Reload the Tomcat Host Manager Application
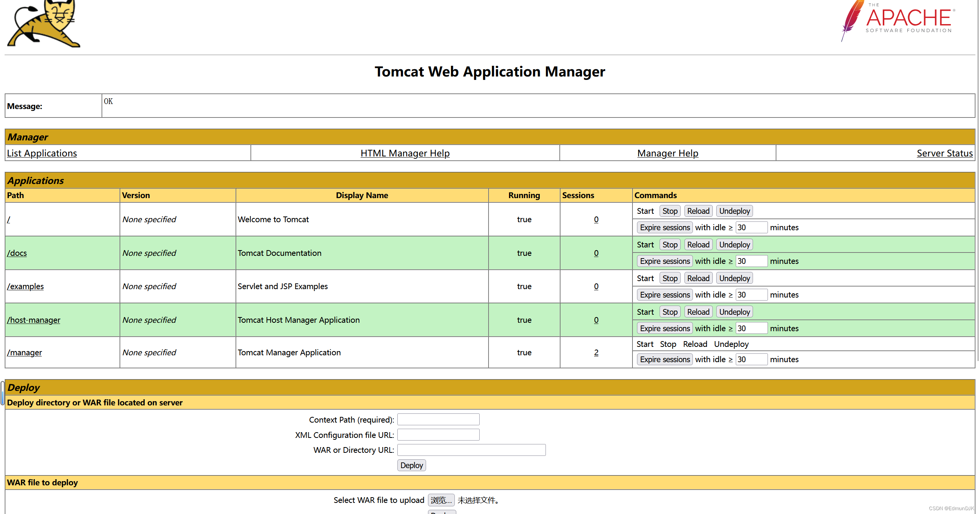Viewport: 980px width, 514px height. point(698,312)
